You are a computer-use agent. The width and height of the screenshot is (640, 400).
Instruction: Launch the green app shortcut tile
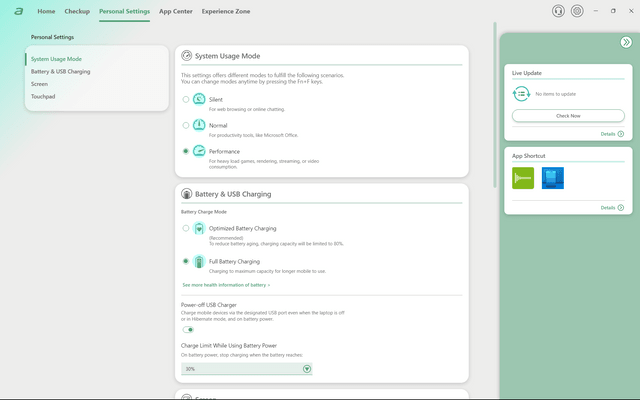pos(523,178)
